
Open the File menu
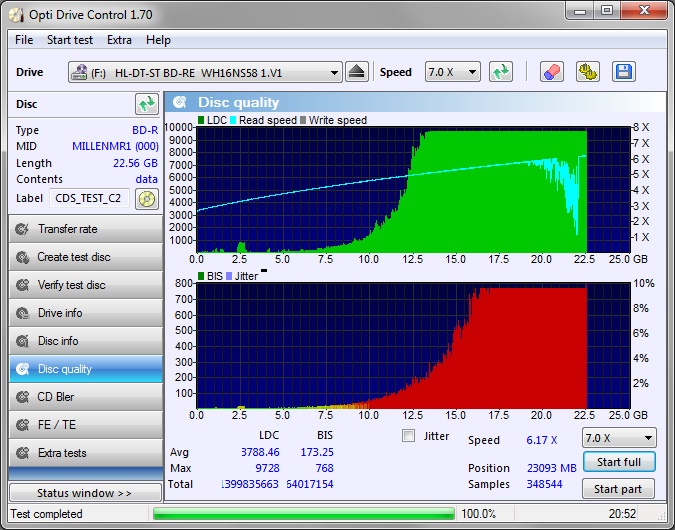pos(24,40)
